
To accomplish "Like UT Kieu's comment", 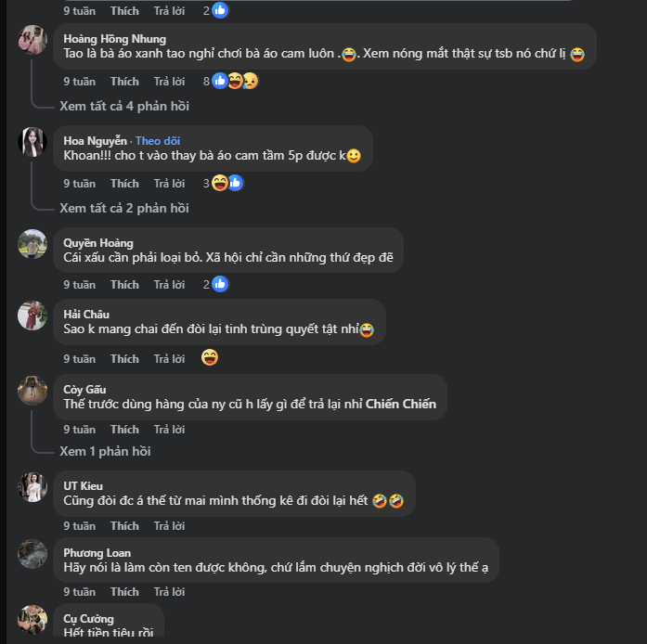I will click(124, 525).
